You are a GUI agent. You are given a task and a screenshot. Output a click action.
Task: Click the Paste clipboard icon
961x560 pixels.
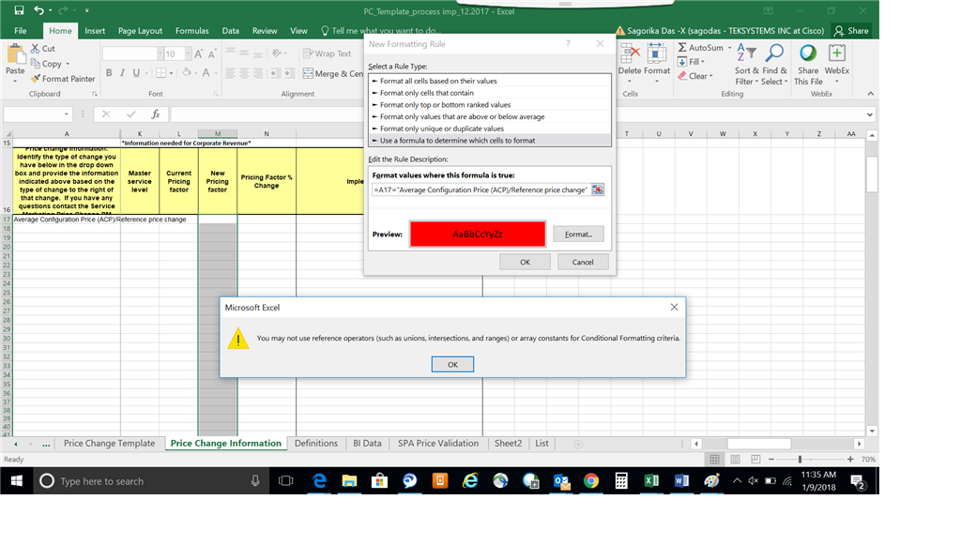click(x=15, y=53)
